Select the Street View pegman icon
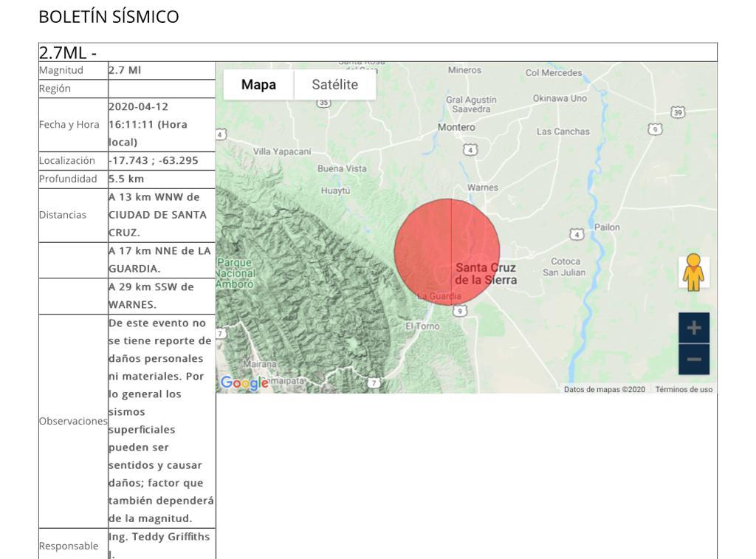756x559 pixels. (693, 272)
